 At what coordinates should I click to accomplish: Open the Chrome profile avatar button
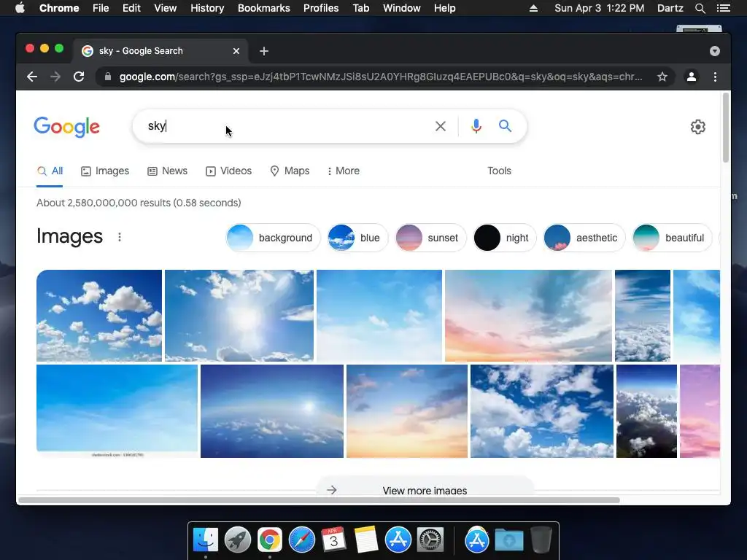(x=692, y=77)
